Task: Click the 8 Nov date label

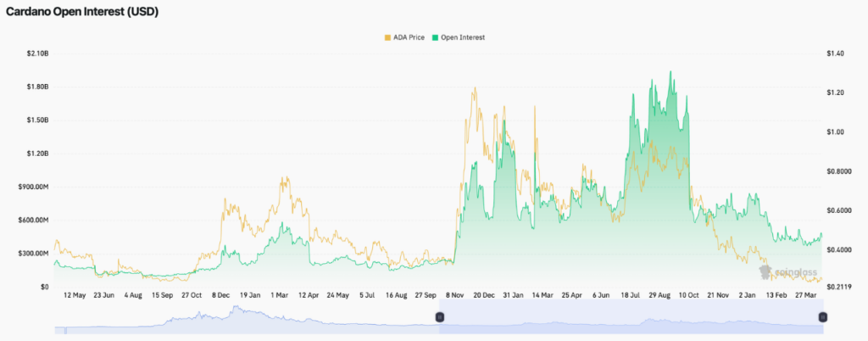Action: 455,295
